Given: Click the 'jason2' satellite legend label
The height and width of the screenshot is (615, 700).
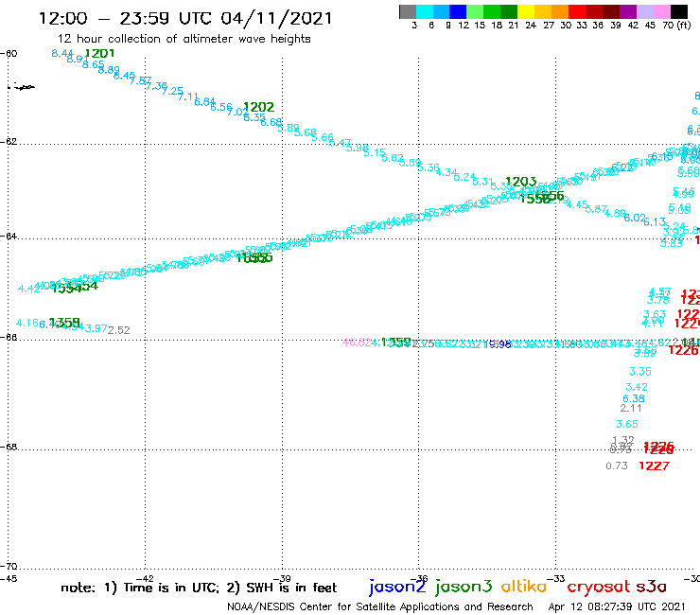Looking at the screenshot, I should coord(397,587).
